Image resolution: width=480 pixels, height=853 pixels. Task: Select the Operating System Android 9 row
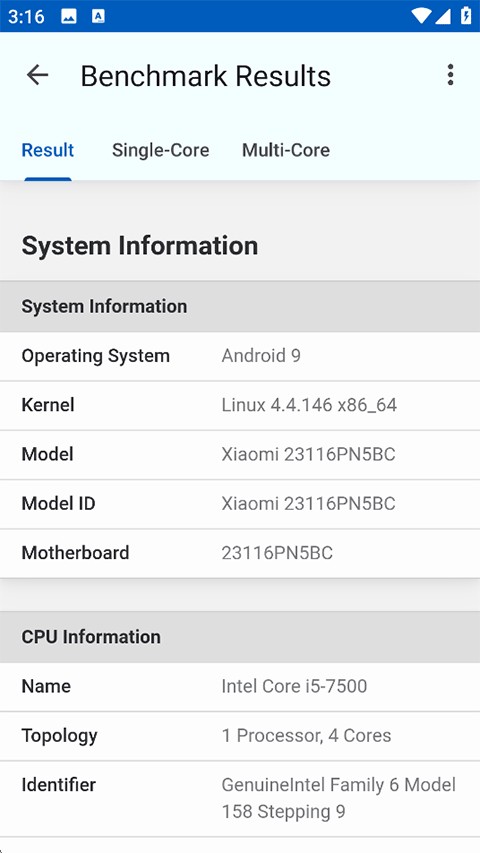[x=240, y=356]
